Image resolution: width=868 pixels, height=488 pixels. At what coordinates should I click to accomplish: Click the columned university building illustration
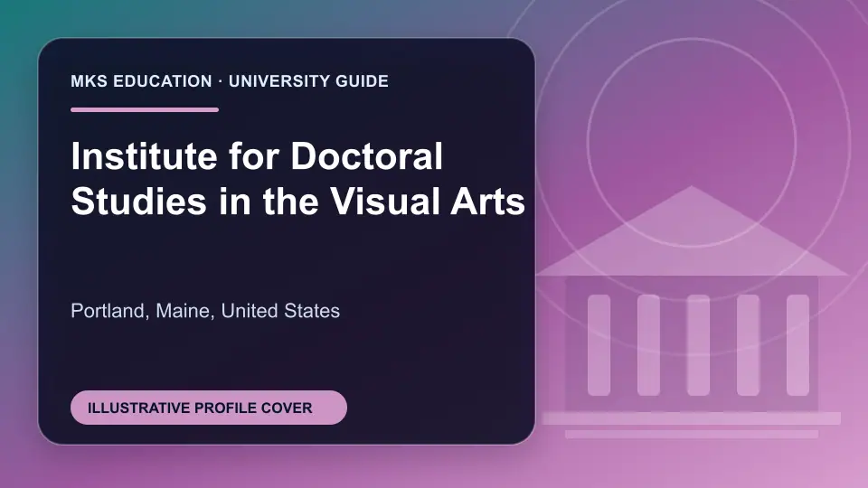[x=691, y=313]
